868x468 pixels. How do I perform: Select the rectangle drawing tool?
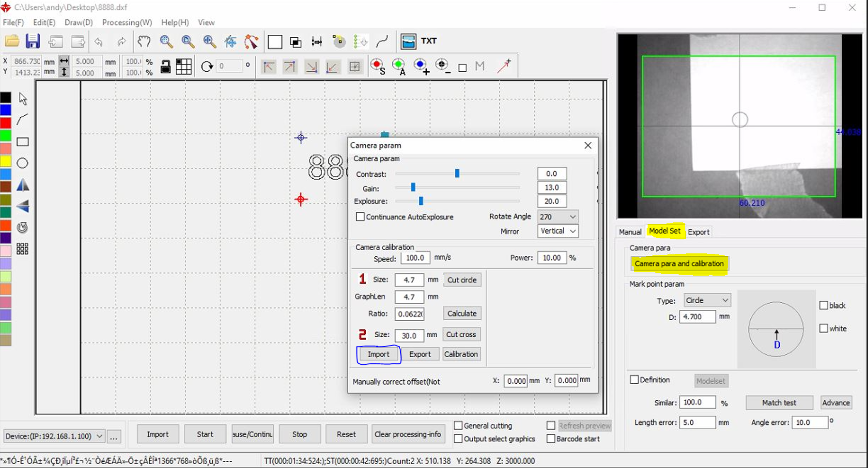[22, 142]
